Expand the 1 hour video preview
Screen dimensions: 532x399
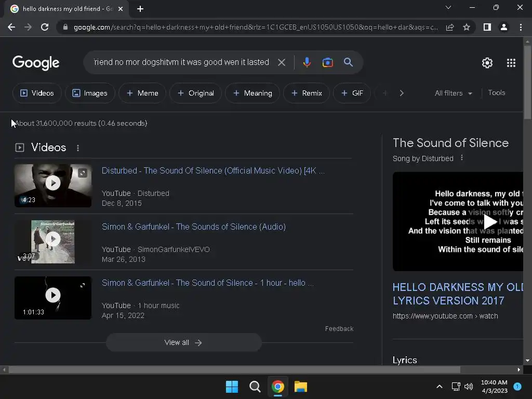83,285
